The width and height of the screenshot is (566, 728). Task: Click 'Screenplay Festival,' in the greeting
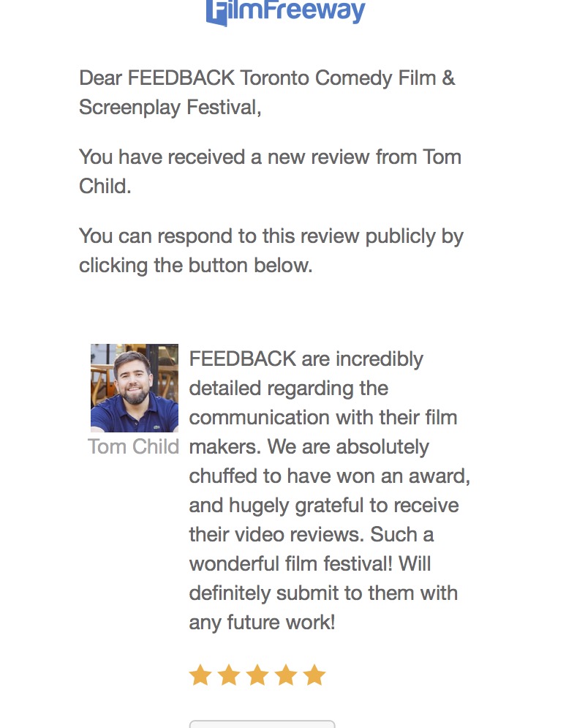[170, 107]
